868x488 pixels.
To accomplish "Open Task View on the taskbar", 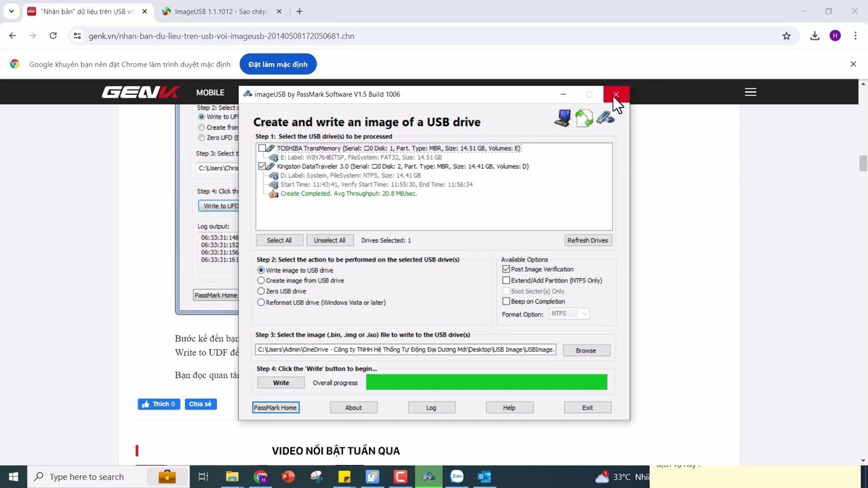I will pyautogui.click(x=203, y=476).
